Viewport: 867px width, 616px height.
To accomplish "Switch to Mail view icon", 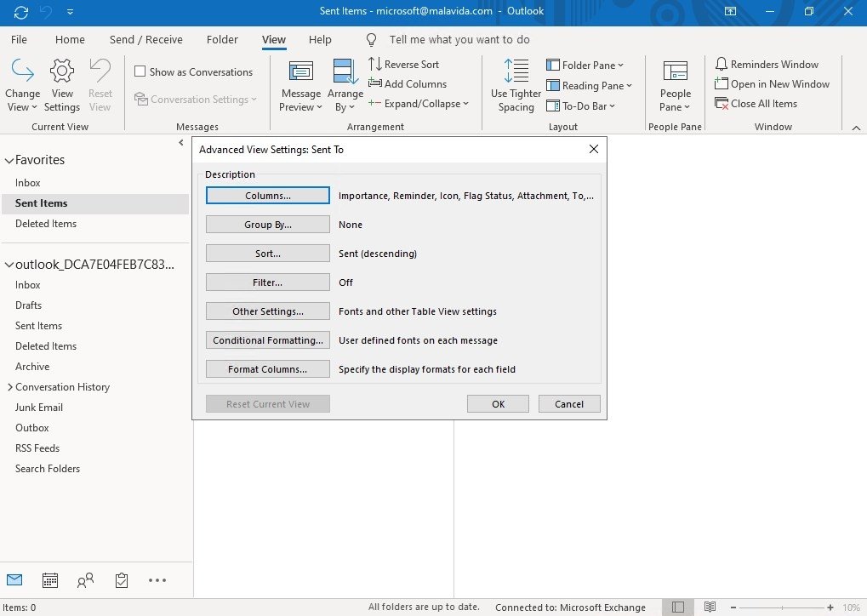I will [14, 579].
